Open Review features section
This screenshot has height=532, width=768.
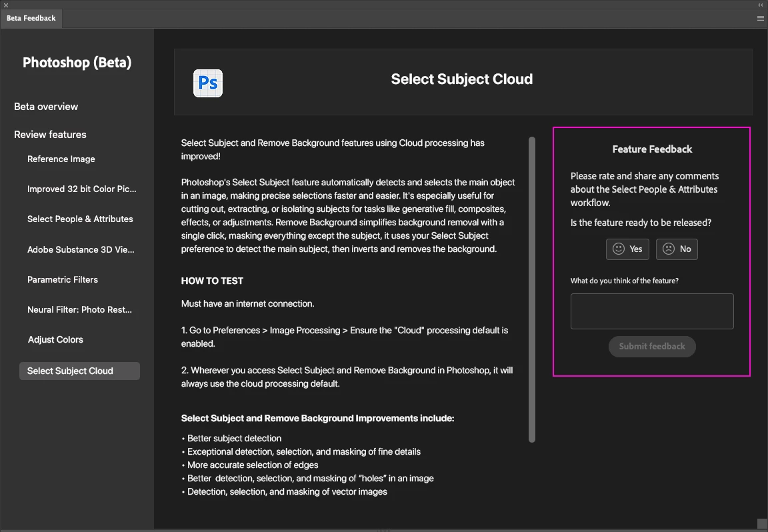[50, 134]
